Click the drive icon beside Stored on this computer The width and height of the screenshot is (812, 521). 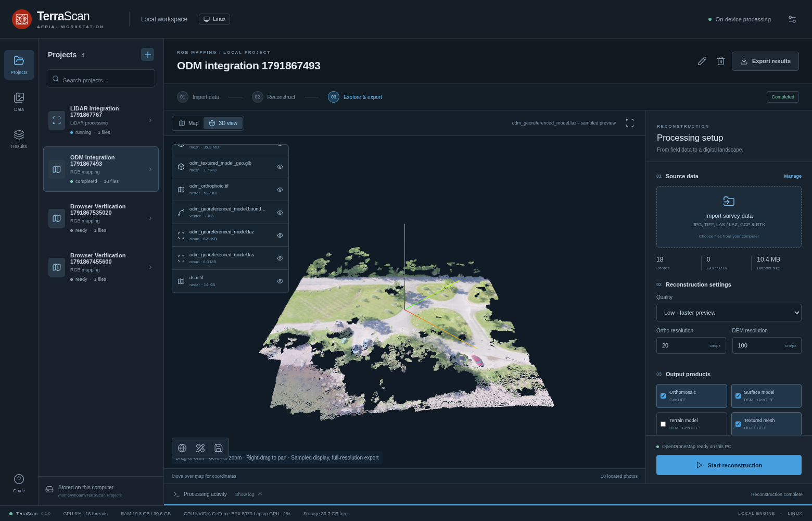coord(49,489)
